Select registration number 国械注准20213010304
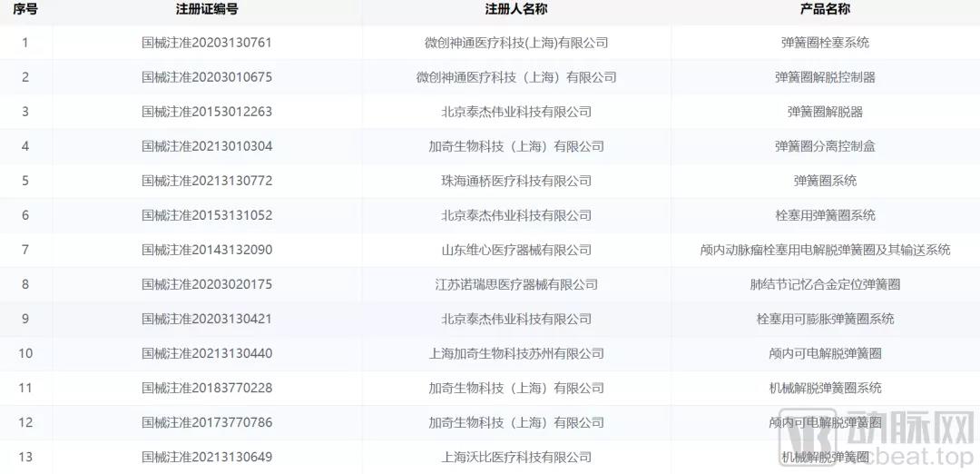The height and width of the screenshot is (474, 980). click(x=207, y=146)
